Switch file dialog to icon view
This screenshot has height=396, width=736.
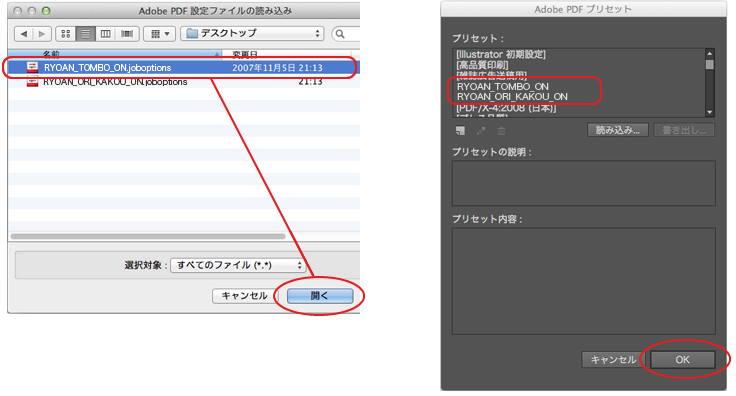[x=66, y=34]
